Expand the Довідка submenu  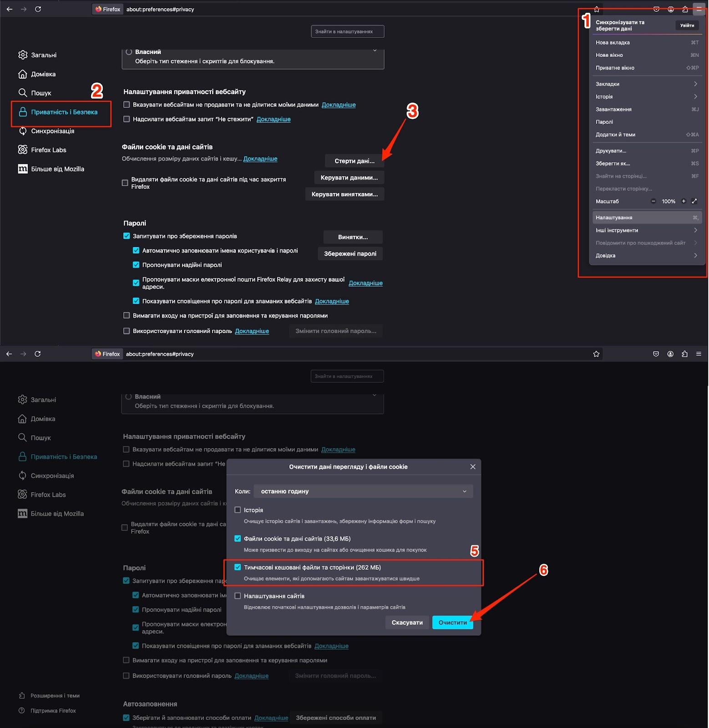(x=647, y=256)
